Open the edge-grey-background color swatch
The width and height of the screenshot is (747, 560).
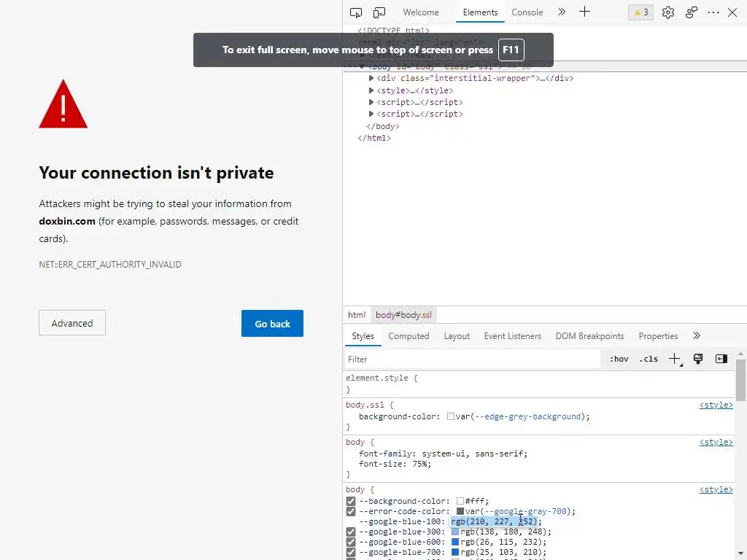(x=451, y=416)
